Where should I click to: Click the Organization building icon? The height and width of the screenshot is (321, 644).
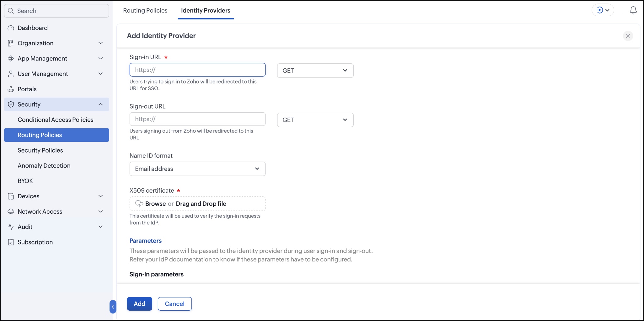click(x=11, y=43)
